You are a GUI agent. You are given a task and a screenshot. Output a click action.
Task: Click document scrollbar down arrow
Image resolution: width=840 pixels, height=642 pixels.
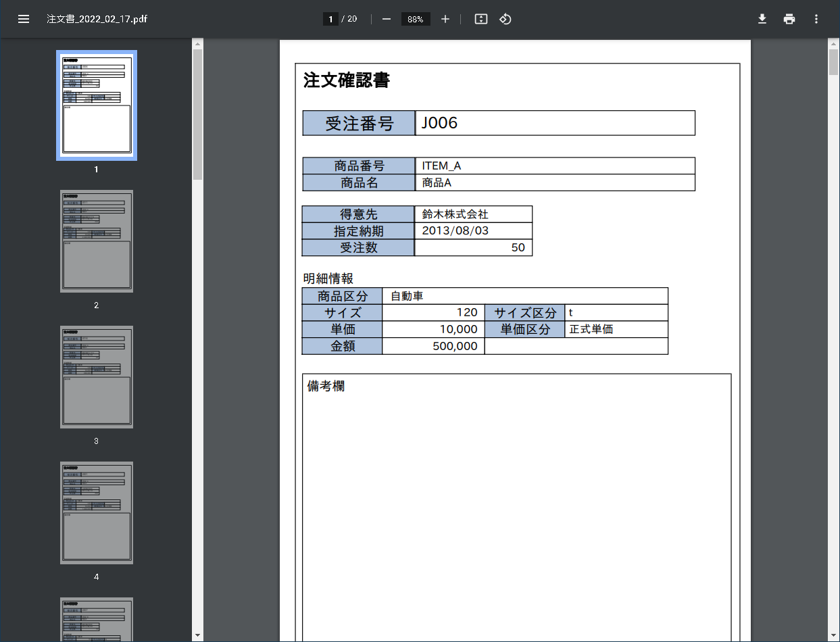coord(834,635)
